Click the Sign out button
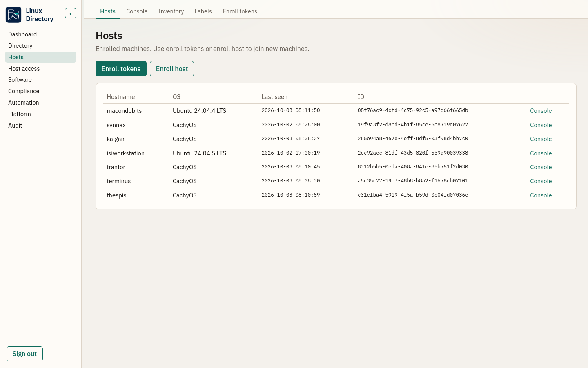588x368 pixels. pyautogui.click(x=24, y=354)
